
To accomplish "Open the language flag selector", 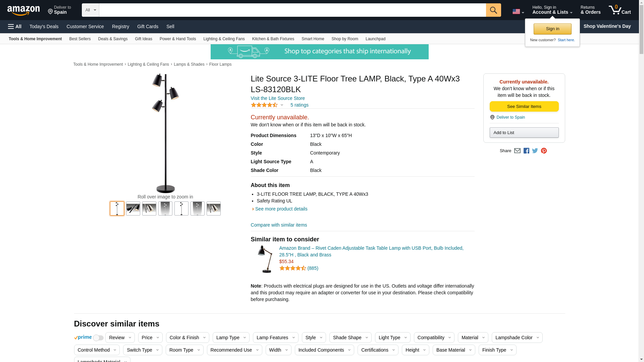I will click(x=518, y=12).
